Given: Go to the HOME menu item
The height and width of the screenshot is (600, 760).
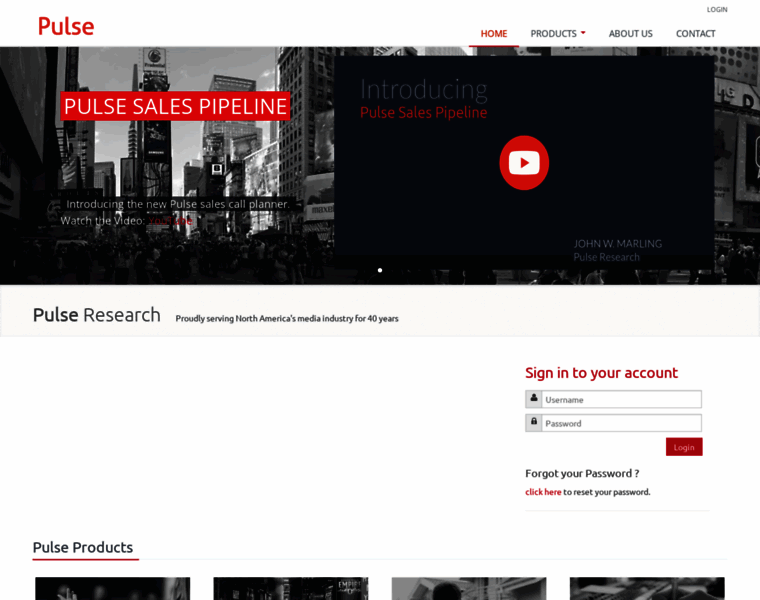Looking at the screenshot, I should [x=493, y=33].
